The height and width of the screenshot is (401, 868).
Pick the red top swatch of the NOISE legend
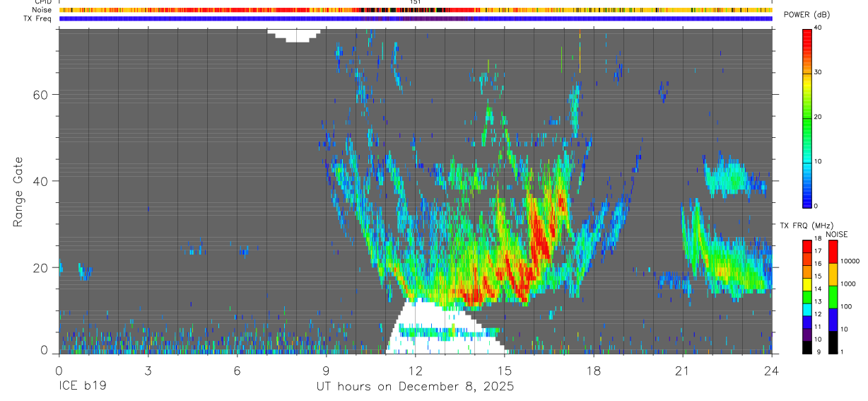pos(833,252)
